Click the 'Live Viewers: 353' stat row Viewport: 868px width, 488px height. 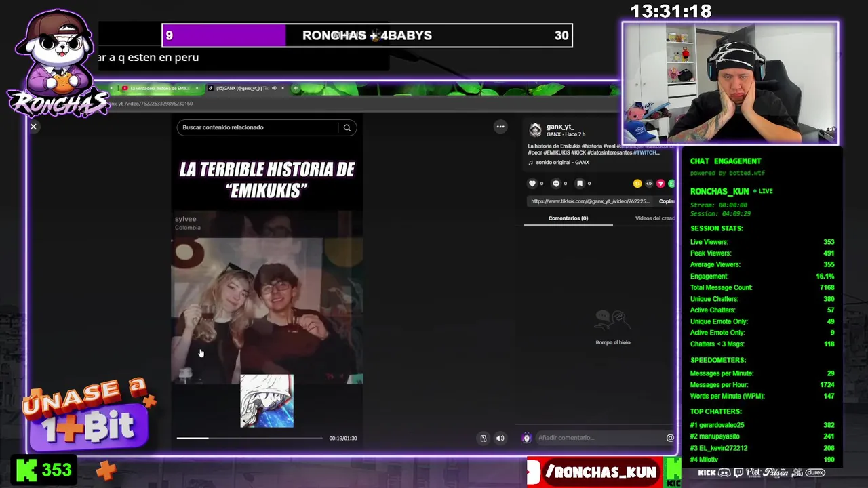762,242
